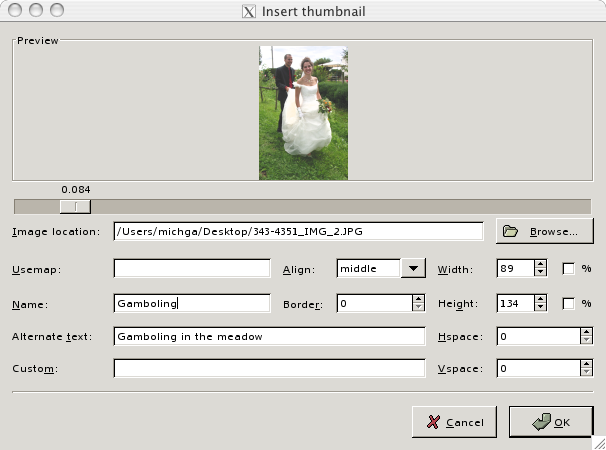Click the Image location path field

[299, 232]
